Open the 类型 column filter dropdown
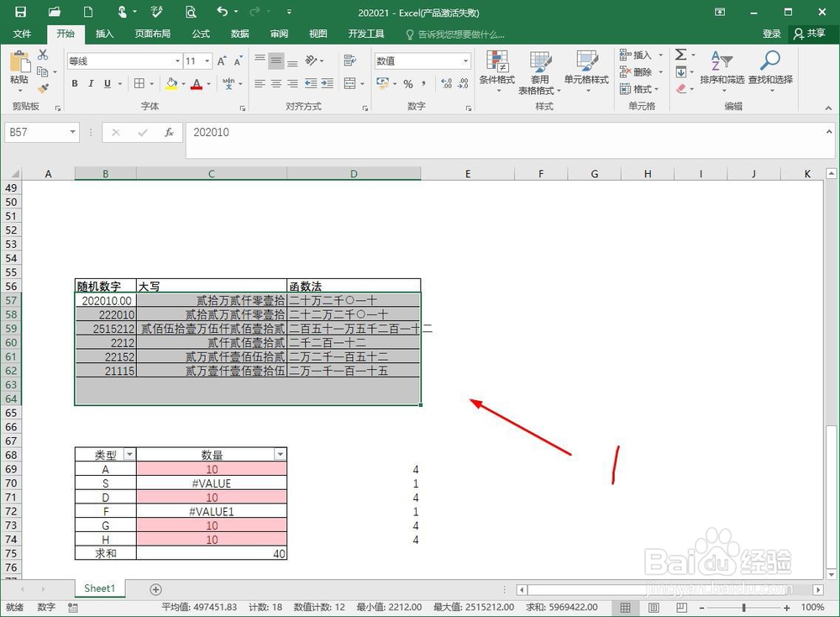The height and width of the screenshot is (617, 840). [x=129, y=455]
